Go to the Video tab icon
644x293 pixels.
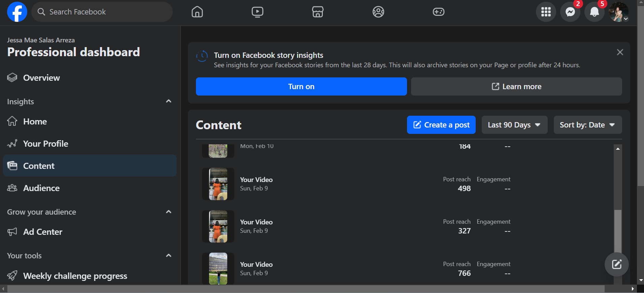tap(258, 12)
